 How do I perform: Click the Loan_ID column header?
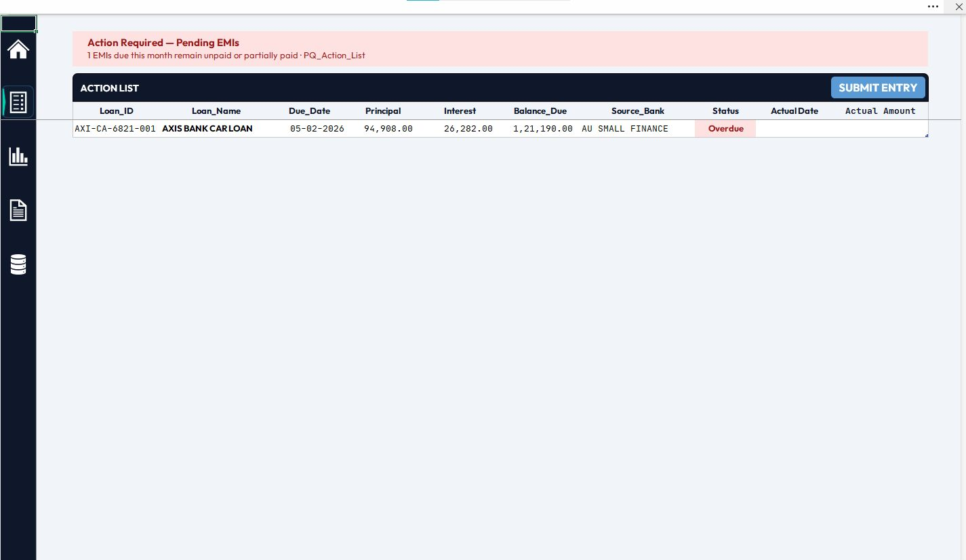tap(117, 111)
